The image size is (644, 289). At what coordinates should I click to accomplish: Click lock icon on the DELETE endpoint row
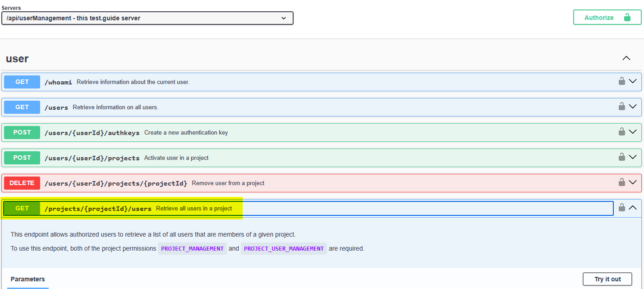click(621, 182)
